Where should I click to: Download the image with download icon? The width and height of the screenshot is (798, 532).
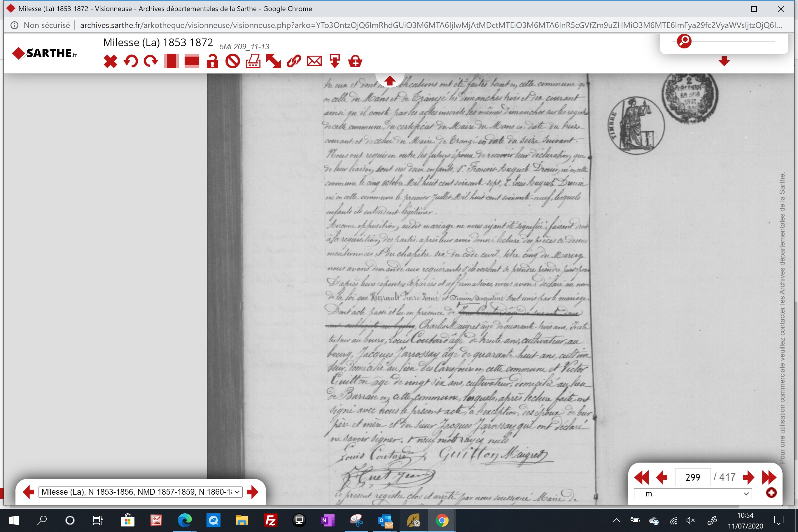(335, 62)
